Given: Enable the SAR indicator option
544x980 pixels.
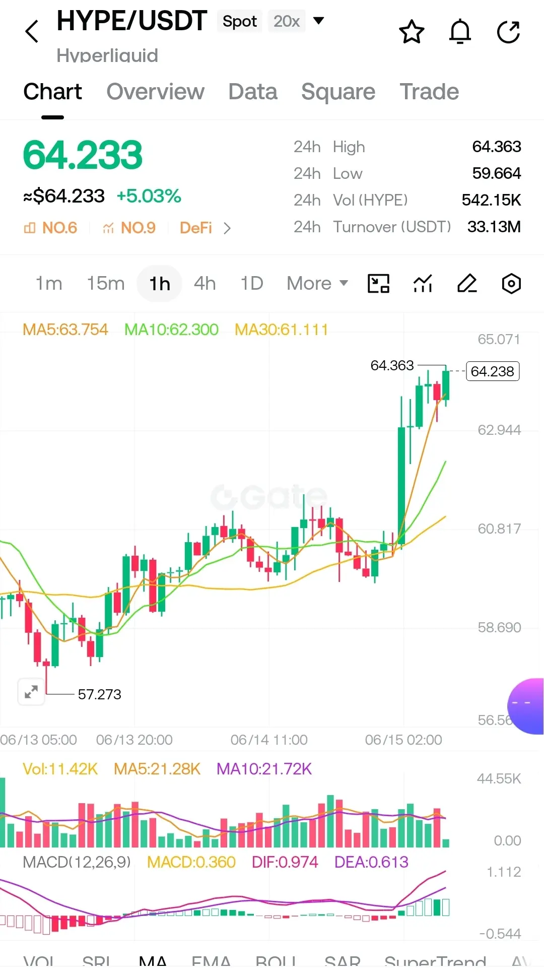Looking at the screenshot, I should (343, 961).
